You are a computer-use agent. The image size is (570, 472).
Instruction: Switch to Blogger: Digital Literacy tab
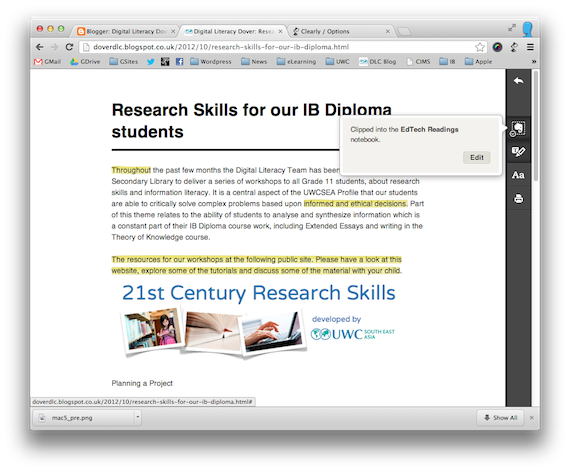(123, 32)
